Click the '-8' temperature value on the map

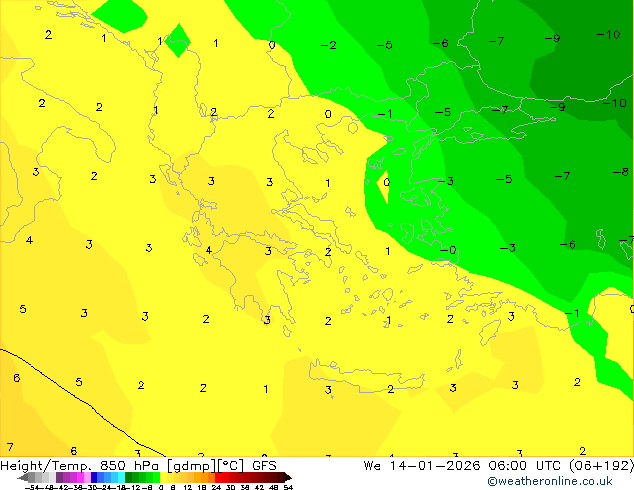pos(621,172)
